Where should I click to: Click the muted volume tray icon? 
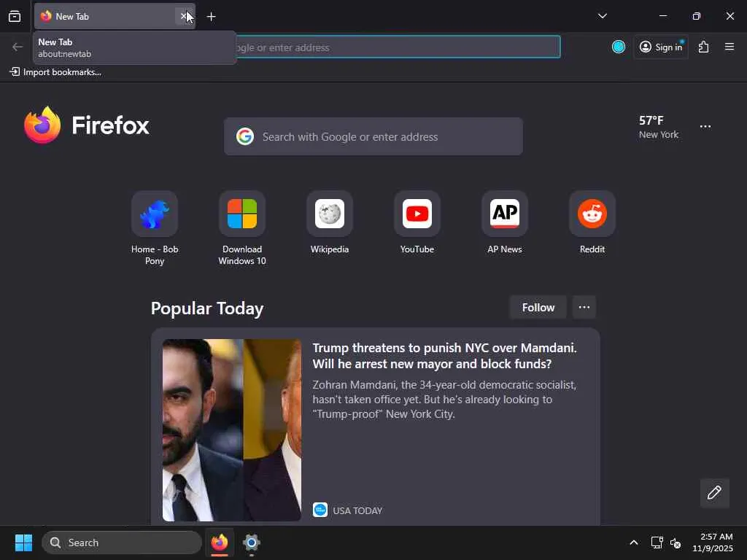click(x=676, y=542)
